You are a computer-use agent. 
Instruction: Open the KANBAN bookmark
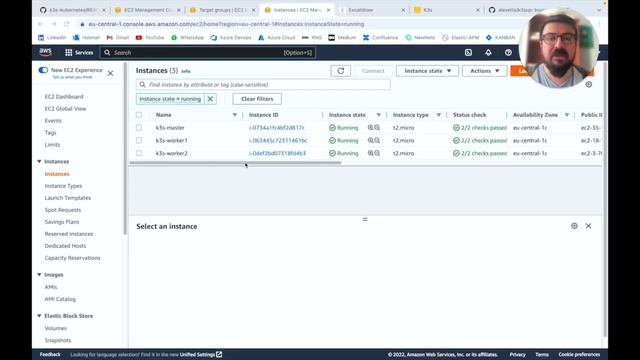[x=500, y=38]
